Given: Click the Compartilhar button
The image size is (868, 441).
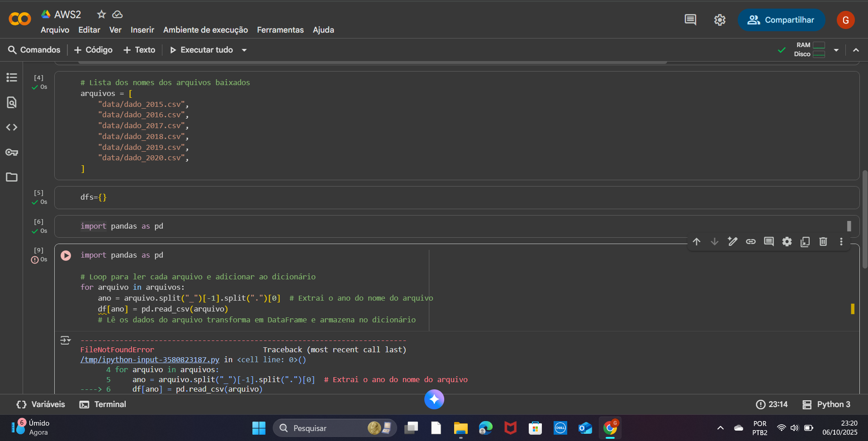Looking at the screenshot, I should pos(781,20).
